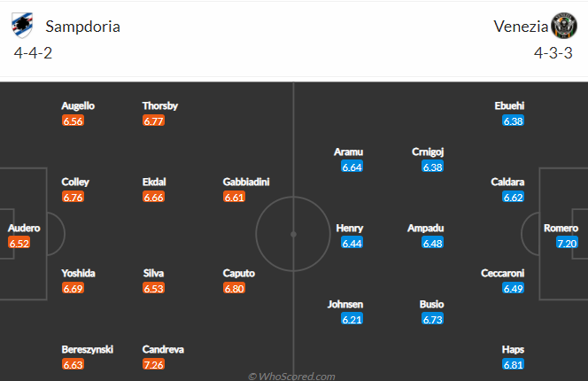Image resolution: width=588 pixels, height=381 pixels.
Task: Click player name Johnsen
Action: pos(345,305)
